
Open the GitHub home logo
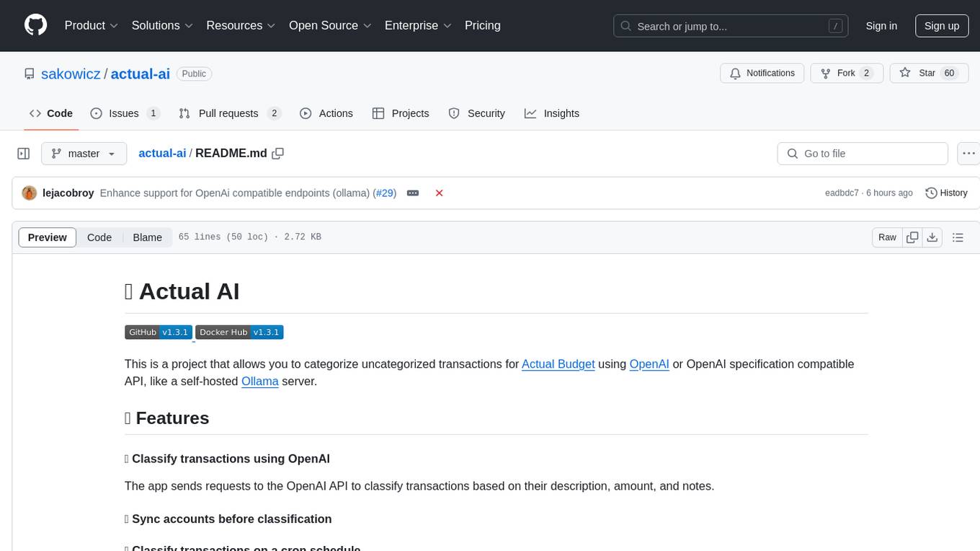click(36, 25)
